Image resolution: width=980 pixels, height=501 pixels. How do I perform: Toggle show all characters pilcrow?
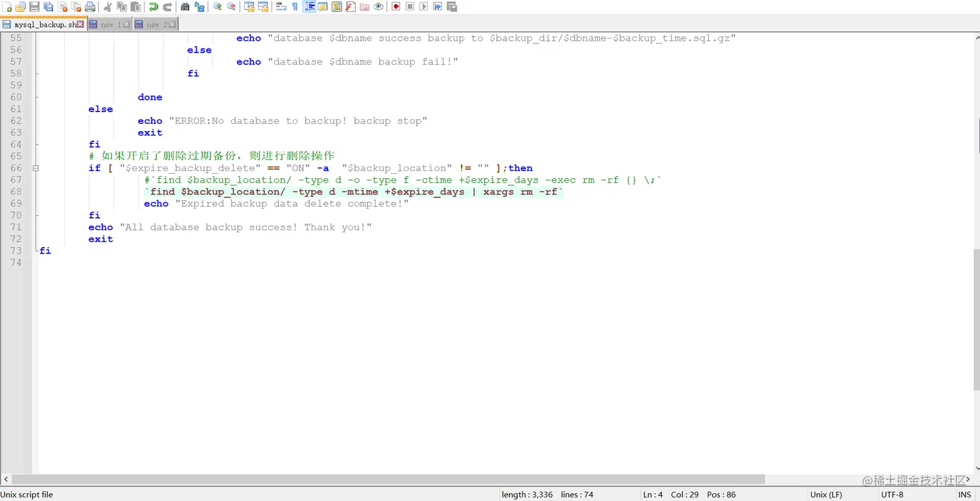coord(295,6)
